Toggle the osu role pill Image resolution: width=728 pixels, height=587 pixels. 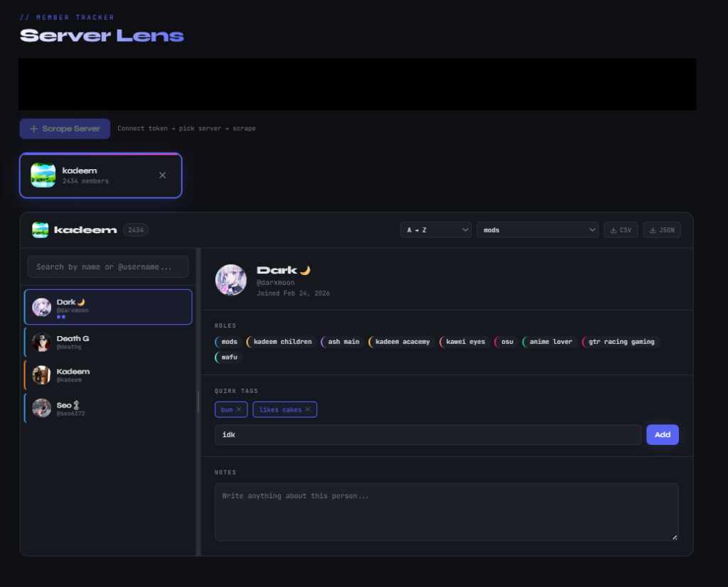tap(505, 342)
